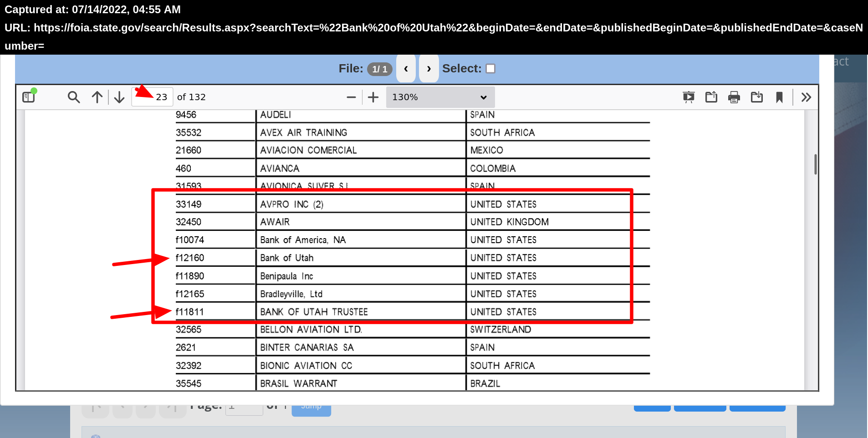Open a file in the viewer
This screenshot has width=868, height=438.
point(711,97)
